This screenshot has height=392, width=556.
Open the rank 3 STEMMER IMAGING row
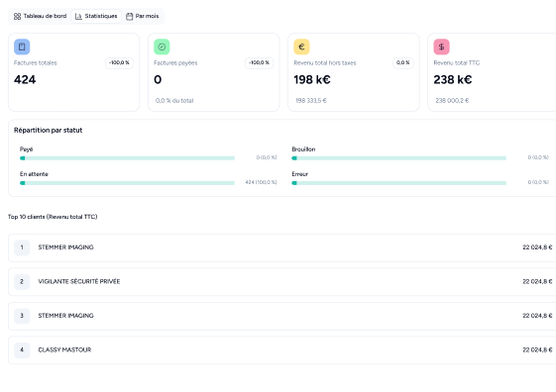(x=281, y=316)
